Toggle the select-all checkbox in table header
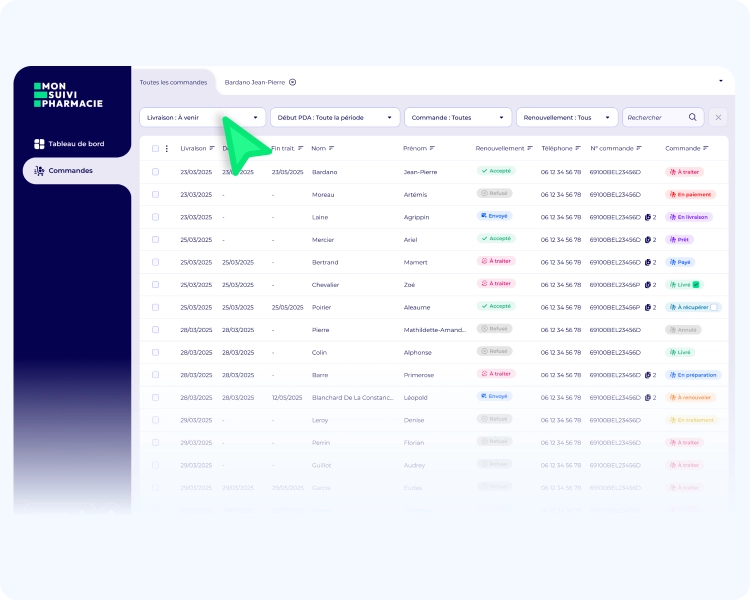The height and width of the screenshot is (600, 750). point(155,149)
